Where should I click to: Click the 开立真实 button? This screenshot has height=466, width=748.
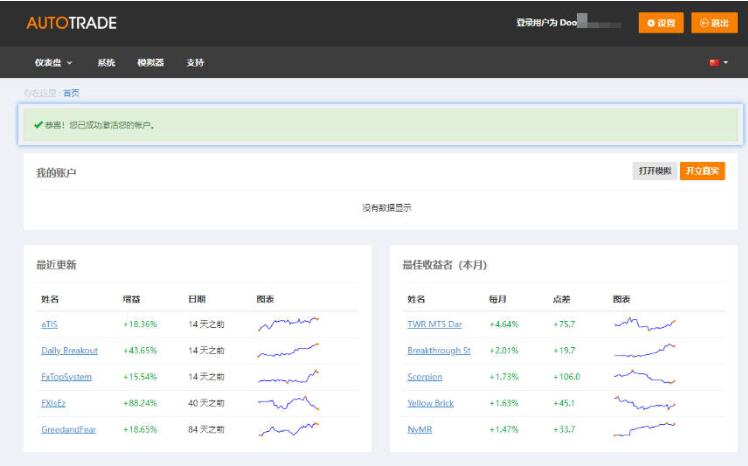(x=702, y=171)
